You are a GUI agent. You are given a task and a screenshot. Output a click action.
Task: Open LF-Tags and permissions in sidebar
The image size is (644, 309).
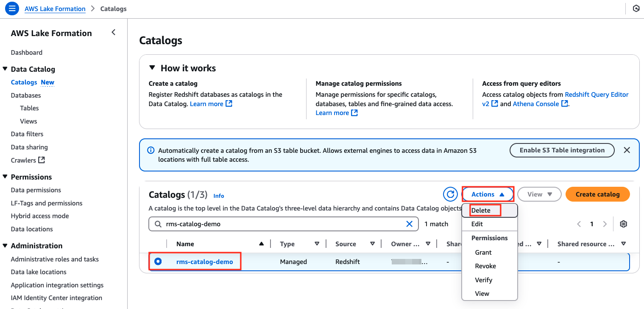(x=47, y=203)
